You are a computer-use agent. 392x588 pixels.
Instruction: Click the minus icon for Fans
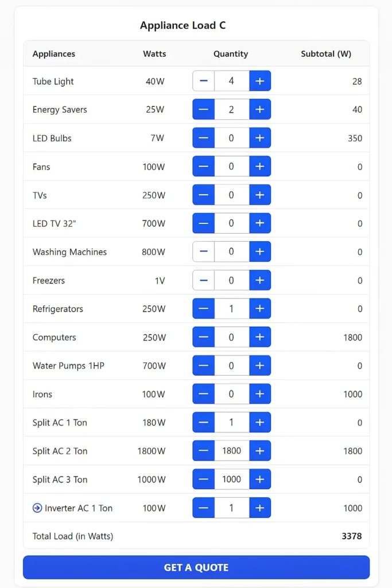[203, 166]
